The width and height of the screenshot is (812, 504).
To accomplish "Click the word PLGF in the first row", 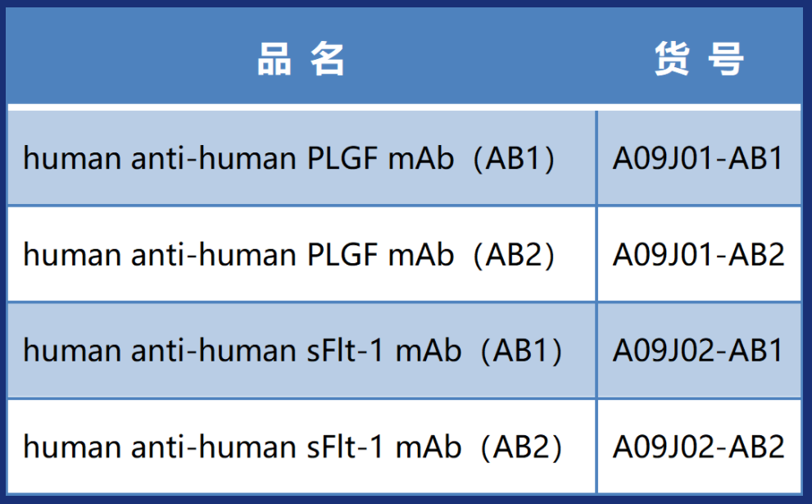I will pyautogui.click(x=343, y=158).
